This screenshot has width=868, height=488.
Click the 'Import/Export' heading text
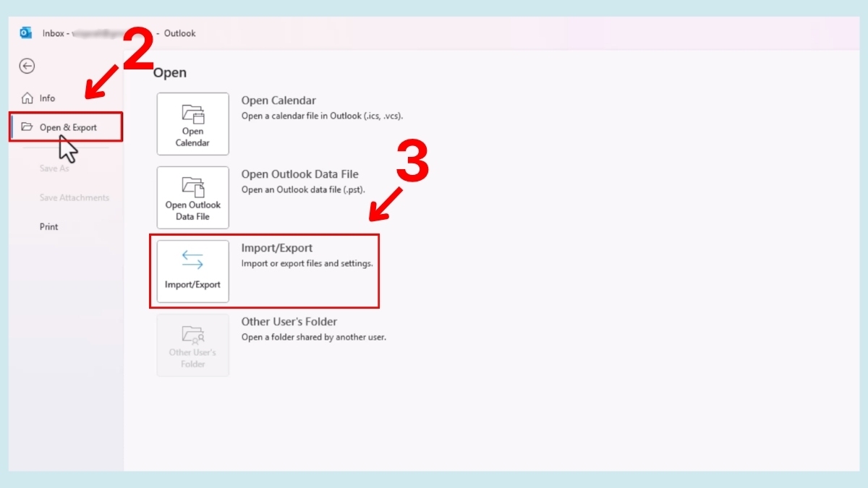(x=277, y=248)
